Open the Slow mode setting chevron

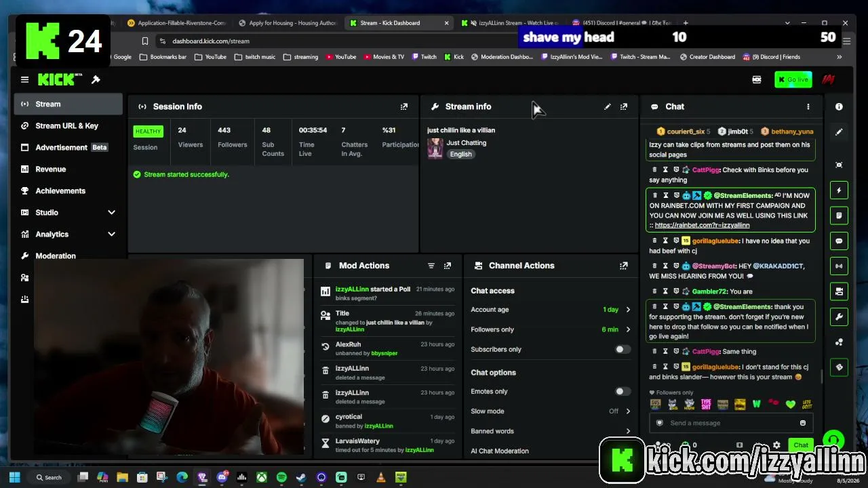click(628, 411)
